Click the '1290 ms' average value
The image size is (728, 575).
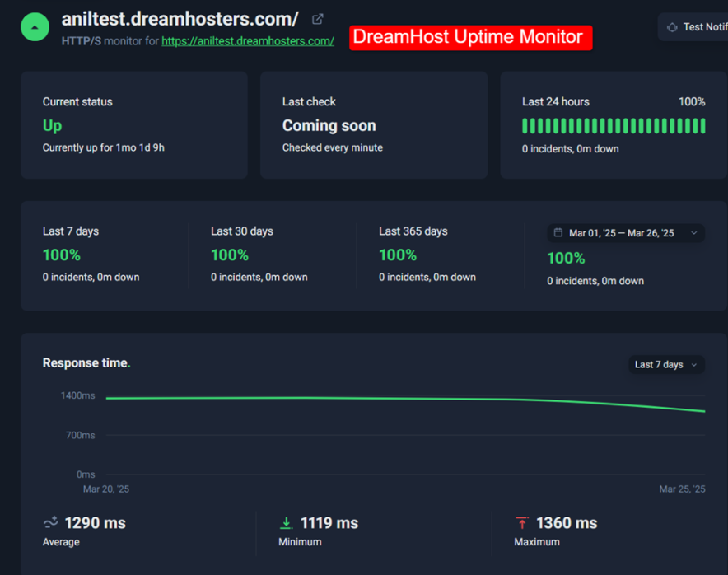[x=96, y=523]
